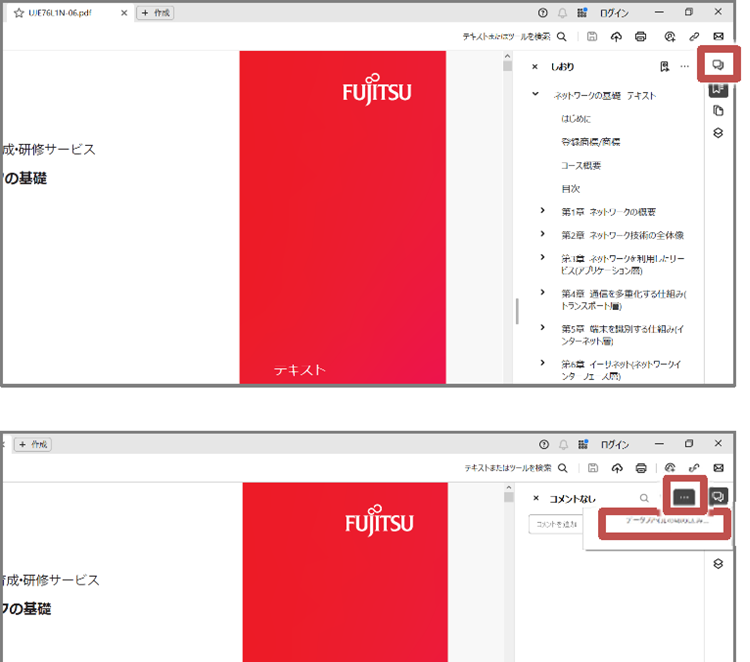This screenshot has width=750, height=662.
Task: Open the Comments speech-bubble icon in しおり window rail
Action: pyautogui.click(x=718, y=65)
